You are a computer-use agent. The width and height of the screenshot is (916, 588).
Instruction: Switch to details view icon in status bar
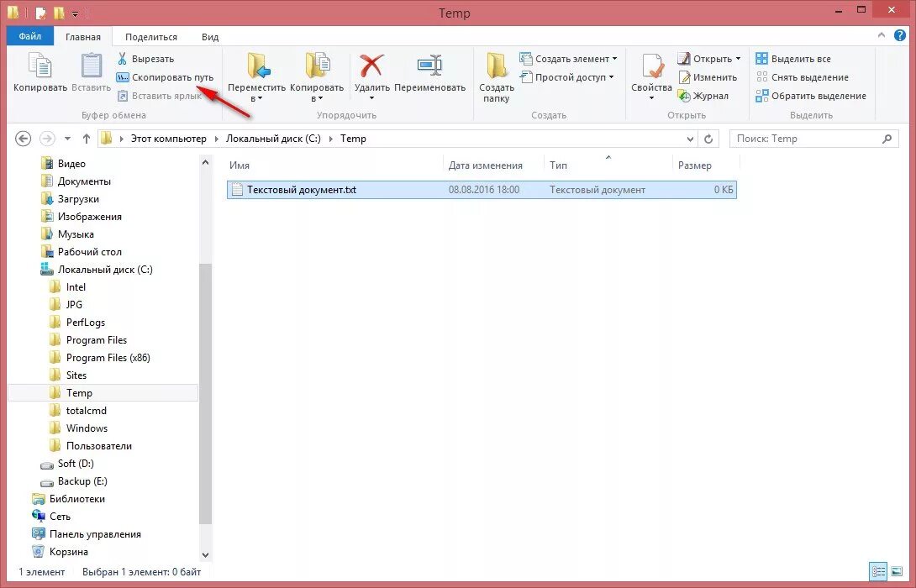(878, 572)
